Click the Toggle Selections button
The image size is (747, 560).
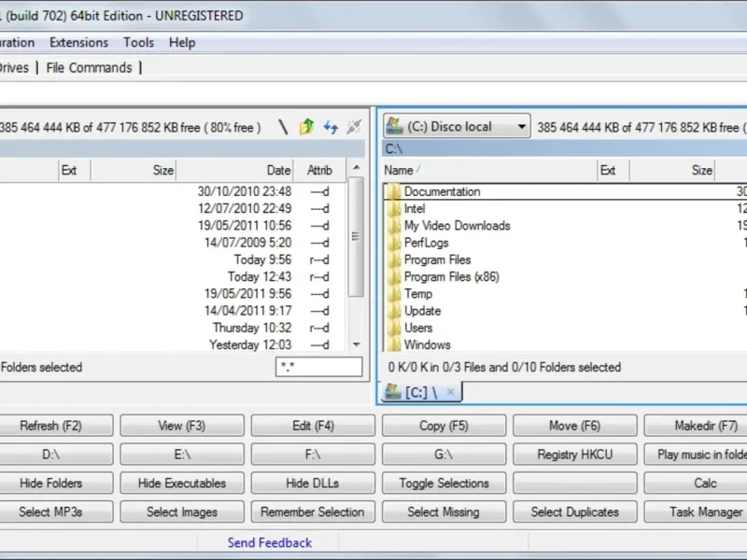[444, 483]
